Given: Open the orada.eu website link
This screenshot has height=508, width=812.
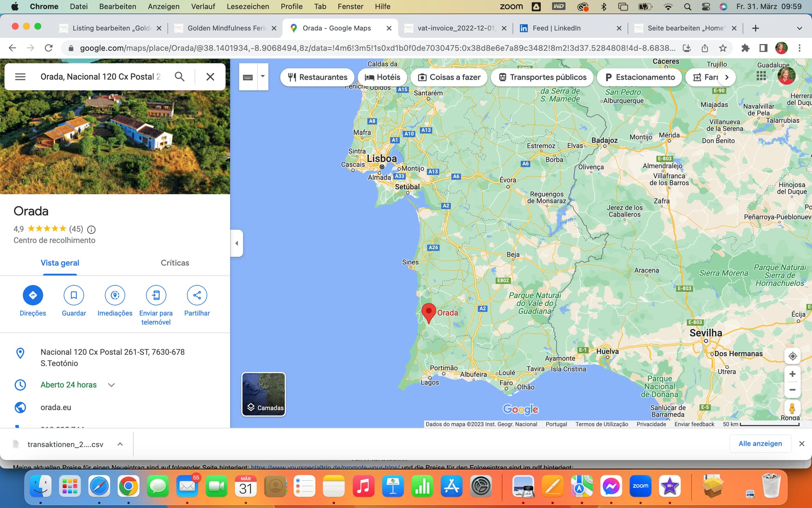Looking at the screenshot, I should tap(56, 407).
